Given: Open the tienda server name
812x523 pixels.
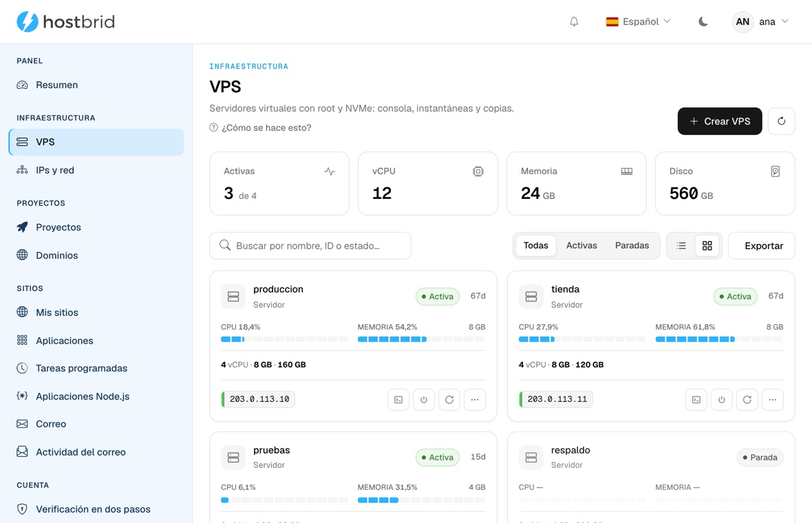Looking at the screenshot, I should [x=565, y=290].
